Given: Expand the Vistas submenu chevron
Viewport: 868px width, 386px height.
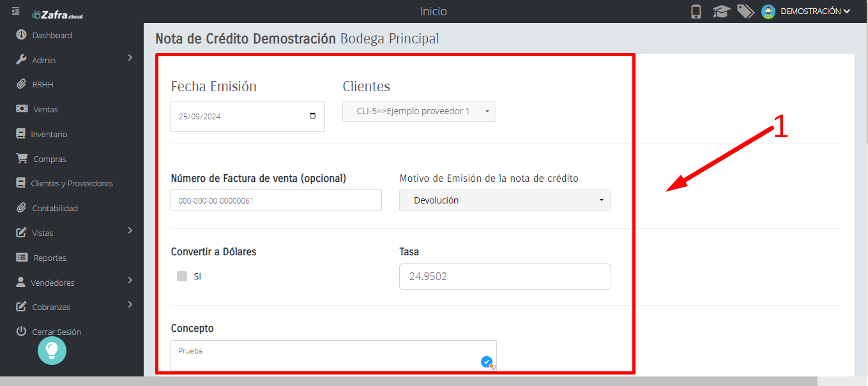Looking at the screenshot, I should [x=130, y=230].
